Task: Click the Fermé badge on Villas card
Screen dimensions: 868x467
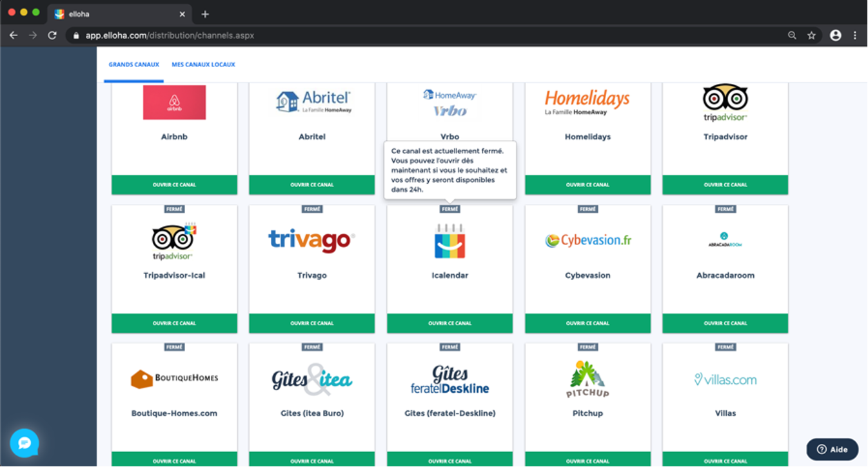Action: click(725, 347)
